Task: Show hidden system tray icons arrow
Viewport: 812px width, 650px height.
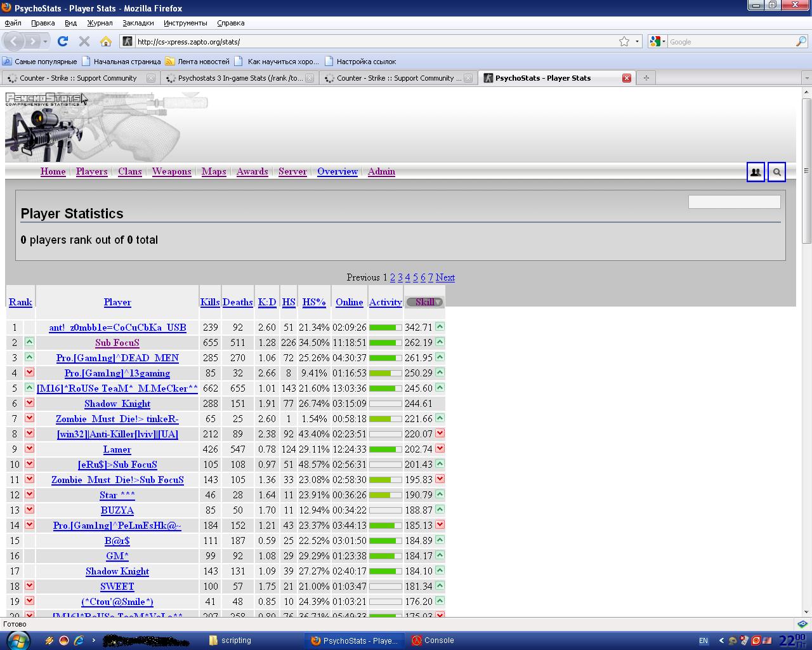Action: (x=721, y=640)
